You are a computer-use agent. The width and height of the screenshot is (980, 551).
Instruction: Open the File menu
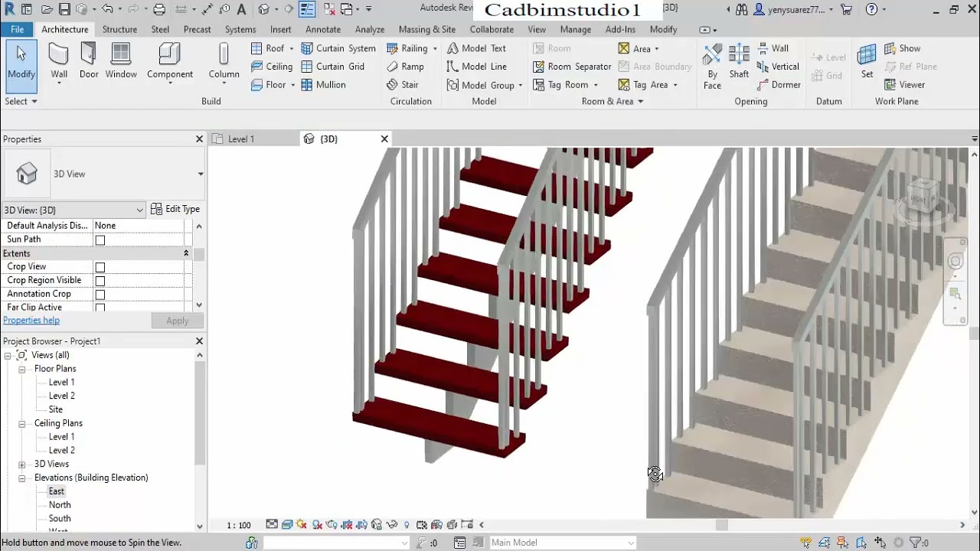(17, 29)
